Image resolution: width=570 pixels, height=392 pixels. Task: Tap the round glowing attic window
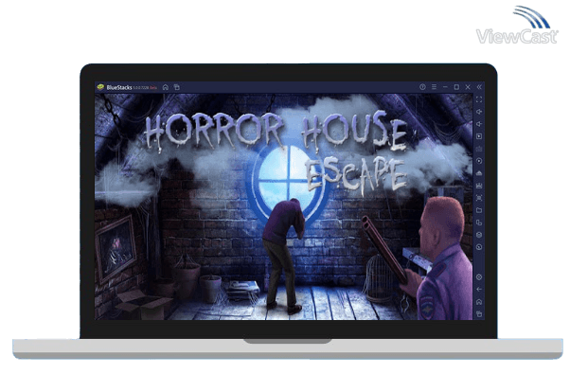coord(288,180)
